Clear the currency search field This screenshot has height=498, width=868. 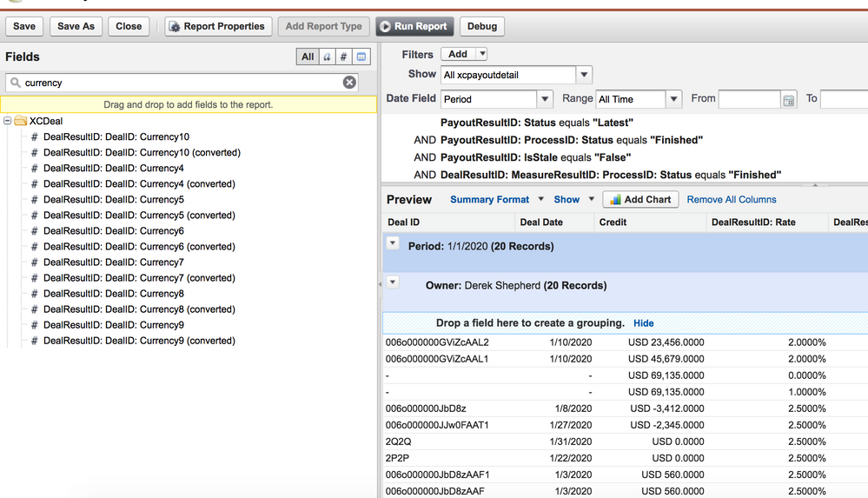349,83
